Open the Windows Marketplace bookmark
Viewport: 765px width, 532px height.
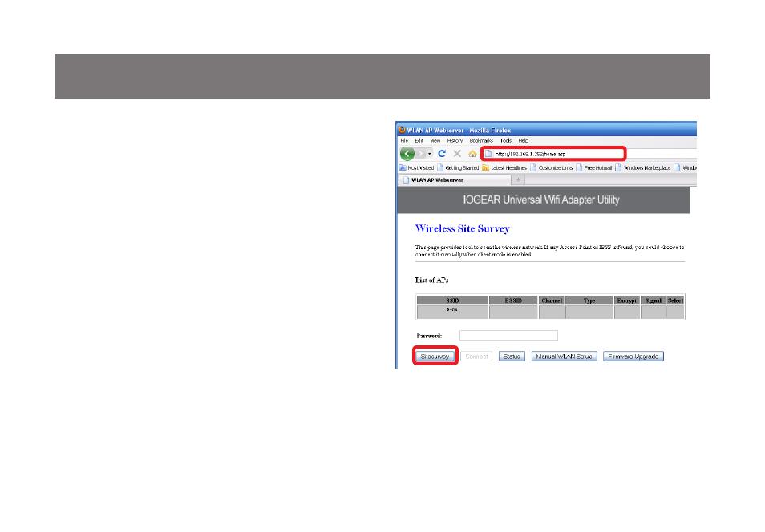643,167
